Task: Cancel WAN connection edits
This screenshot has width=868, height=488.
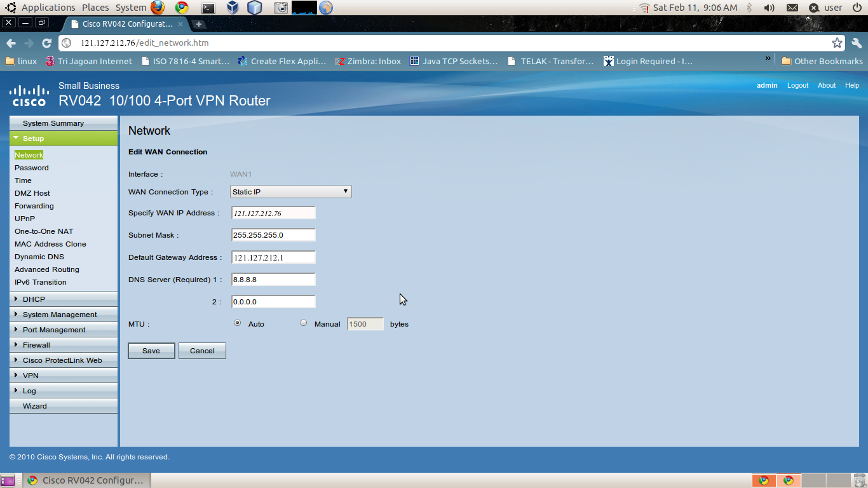Action: [x=202, y=351]
